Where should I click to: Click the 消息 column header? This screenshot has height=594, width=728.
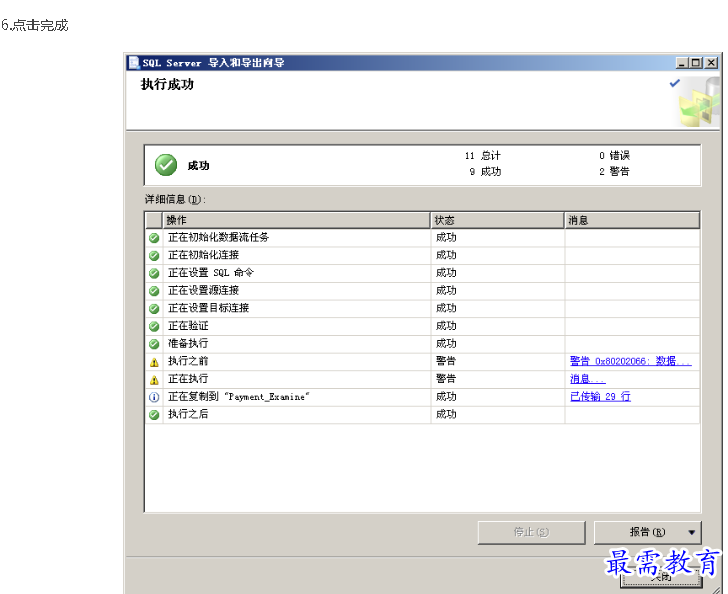coord(632,220)
